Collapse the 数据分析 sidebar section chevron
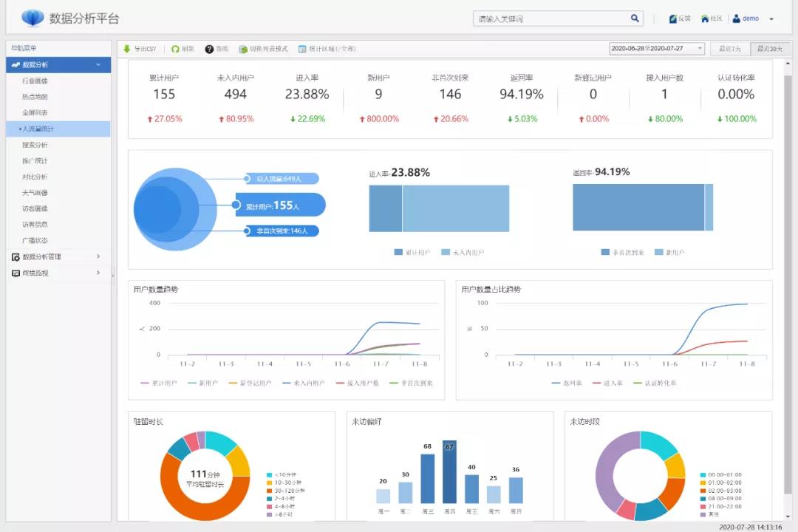 (98, 65)
